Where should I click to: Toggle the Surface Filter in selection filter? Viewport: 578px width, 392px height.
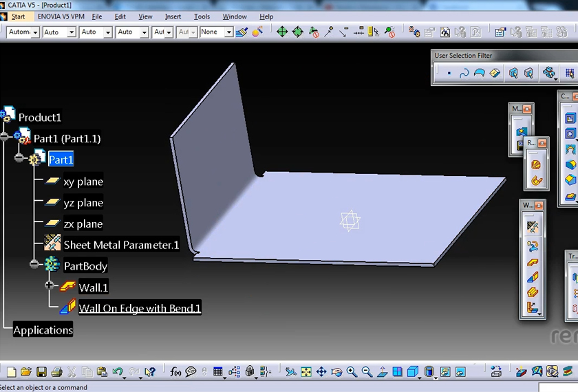480,73
